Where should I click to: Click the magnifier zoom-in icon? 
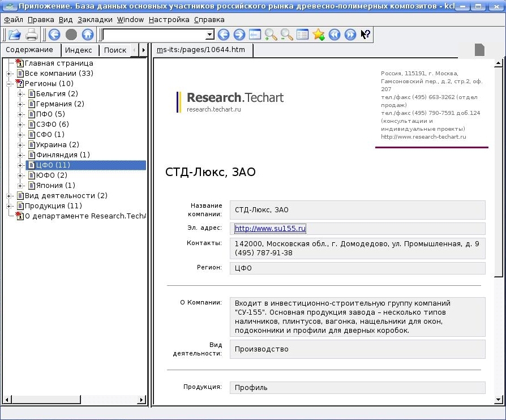271,35
